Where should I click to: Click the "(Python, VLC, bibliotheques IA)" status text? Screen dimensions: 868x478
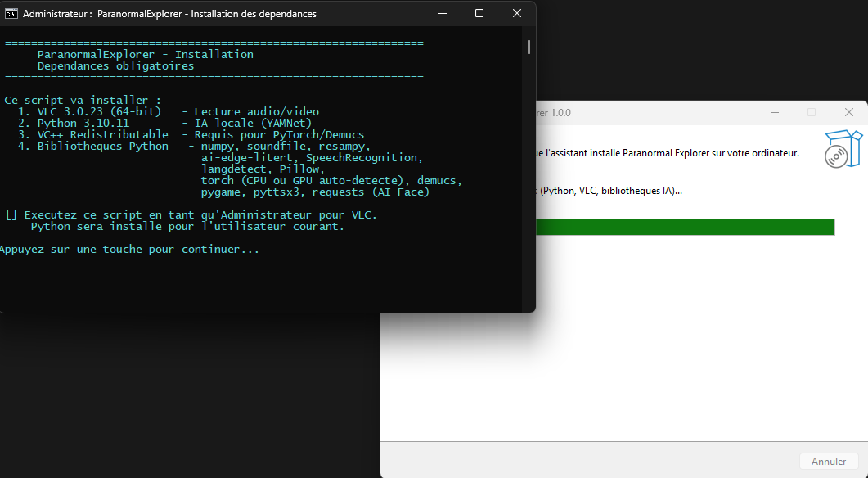[609, 191]
